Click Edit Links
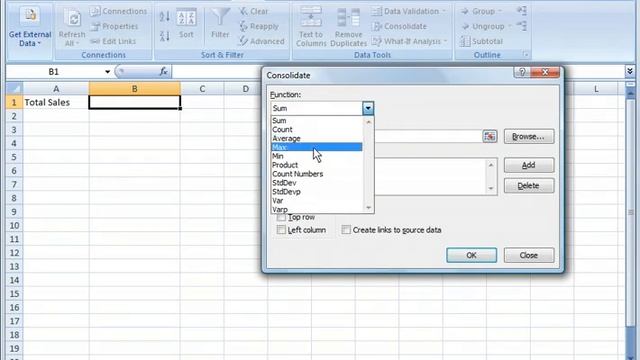This screenshot has width=640, height=360. 113,41
